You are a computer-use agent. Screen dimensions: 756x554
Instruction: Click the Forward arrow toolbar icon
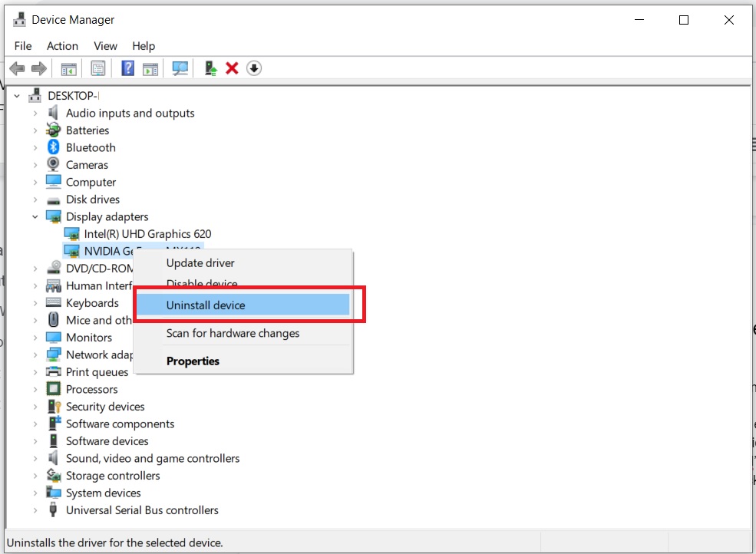39,68
